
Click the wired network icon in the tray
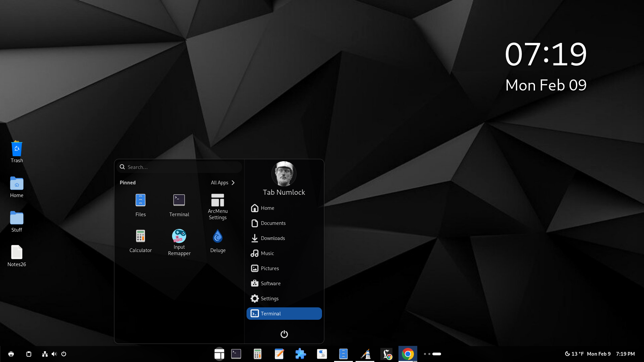(x=45, y=354)
